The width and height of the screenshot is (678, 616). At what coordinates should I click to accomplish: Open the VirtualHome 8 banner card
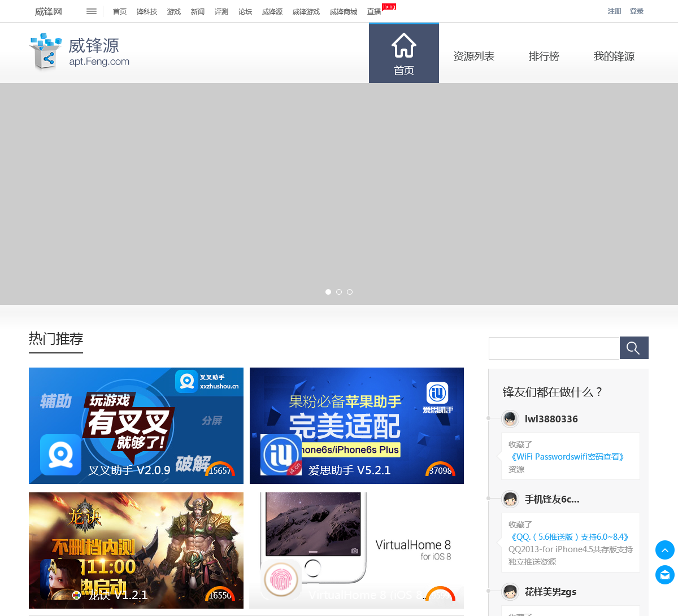(357, 551)
